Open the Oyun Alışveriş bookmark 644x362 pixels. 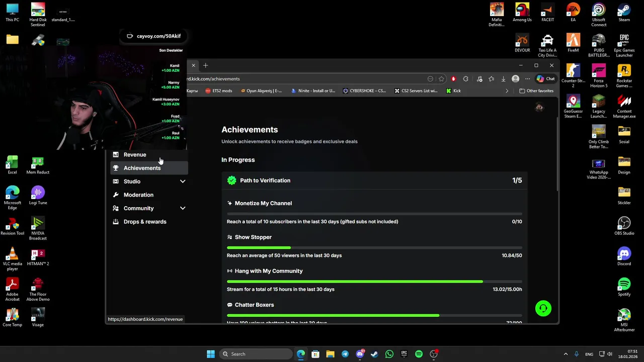tap(261, 91)
